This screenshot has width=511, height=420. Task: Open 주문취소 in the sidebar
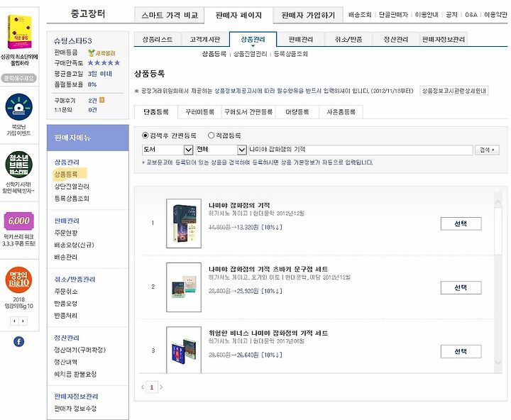66,292
